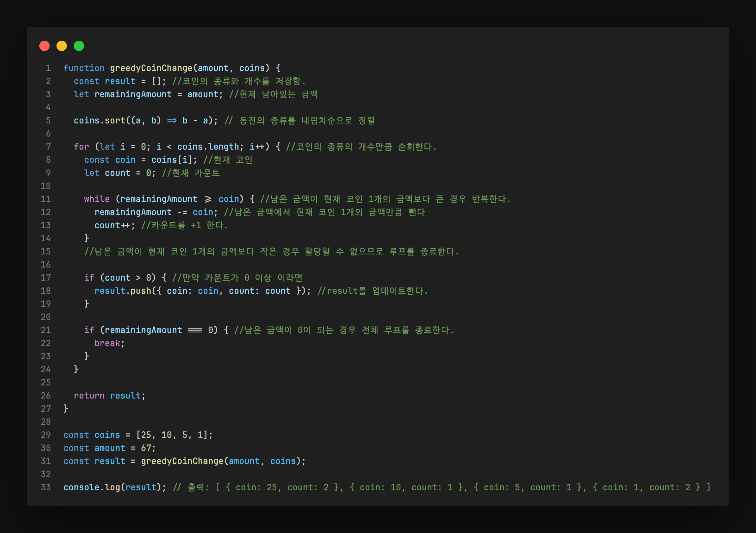The width and height of the screenshot is (756, 533).
Task: Click the greedyCoinChange function name on line 1
Action: click(x=151, y=68)
